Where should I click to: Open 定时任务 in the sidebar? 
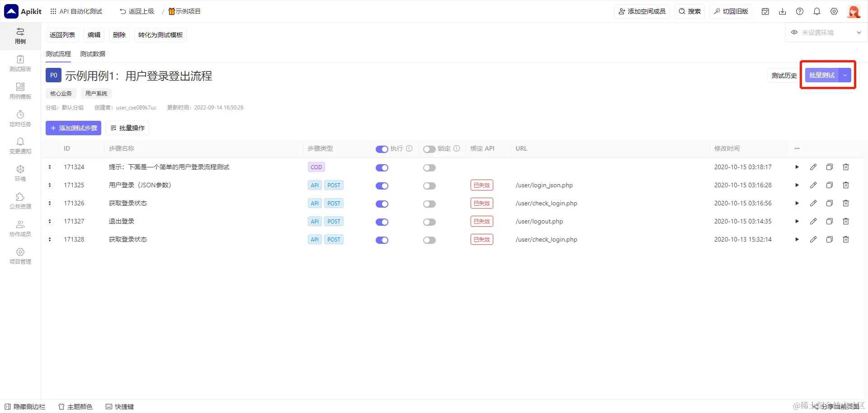coord(20,119)
